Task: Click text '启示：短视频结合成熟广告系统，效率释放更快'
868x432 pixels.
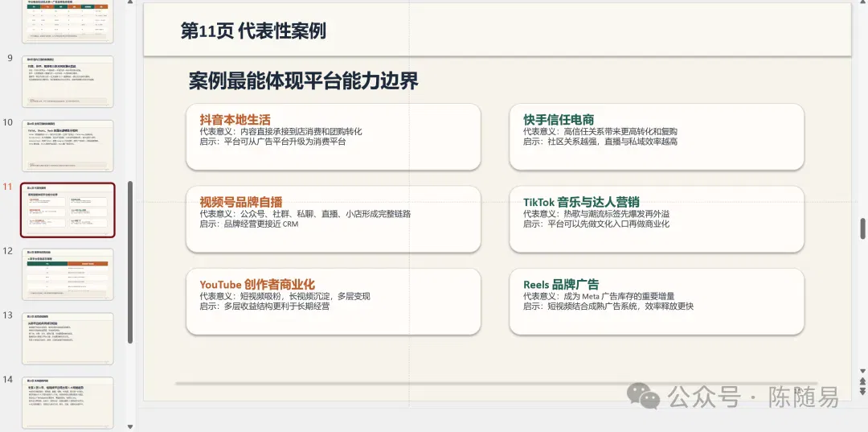Action: [x=608, y=307]
